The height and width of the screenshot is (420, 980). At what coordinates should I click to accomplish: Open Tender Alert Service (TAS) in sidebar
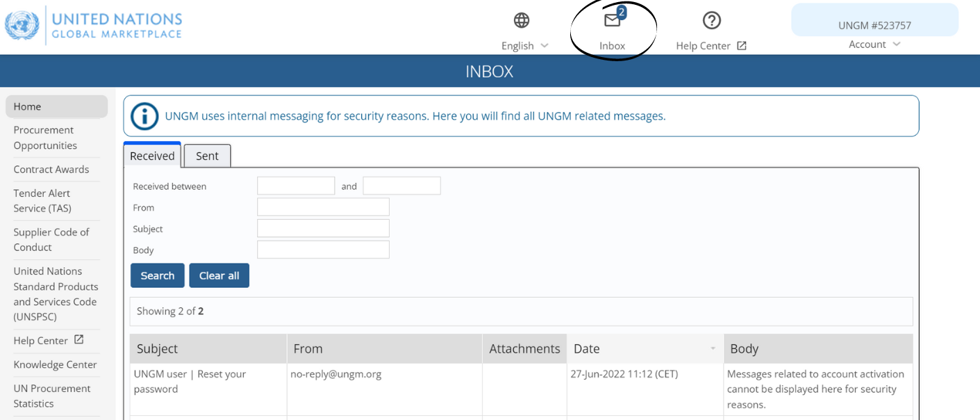pos(42,201)
